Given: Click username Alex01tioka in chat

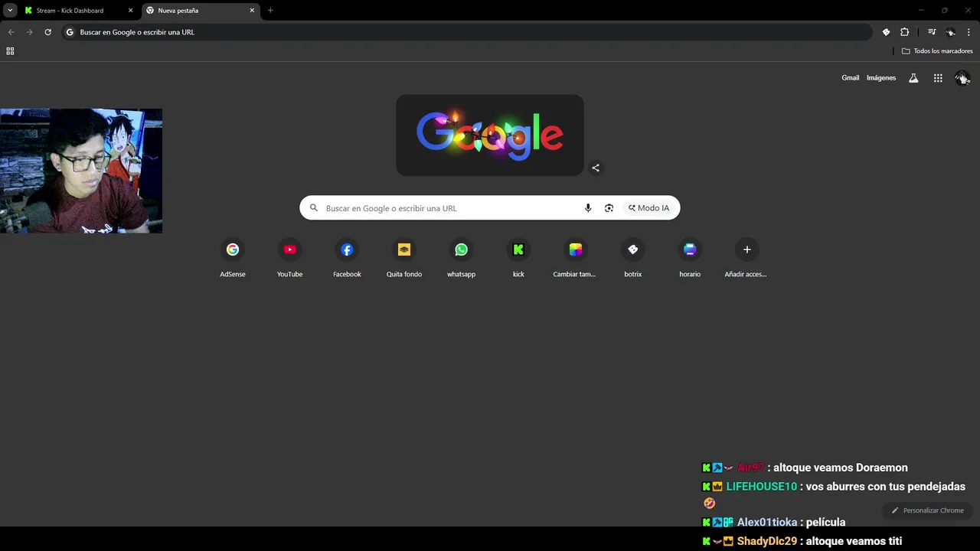Looking at the screenshot, I should tap(767, 523).
